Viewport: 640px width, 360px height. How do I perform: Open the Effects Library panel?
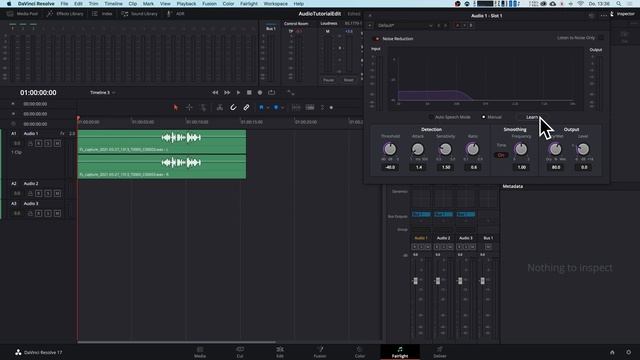tap(65, 13)
